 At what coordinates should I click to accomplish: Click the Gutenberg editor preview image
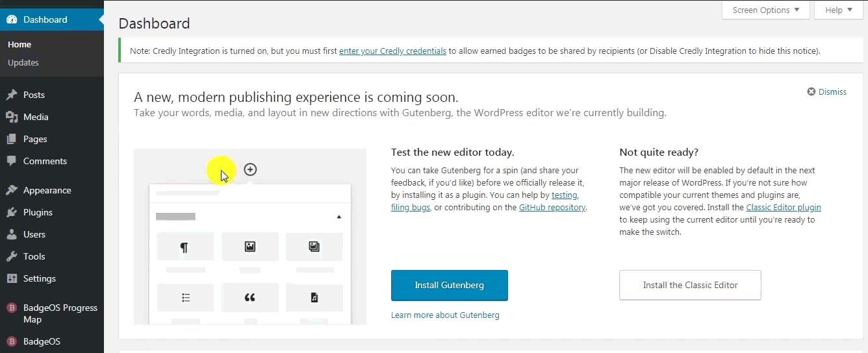click(250, 236)
